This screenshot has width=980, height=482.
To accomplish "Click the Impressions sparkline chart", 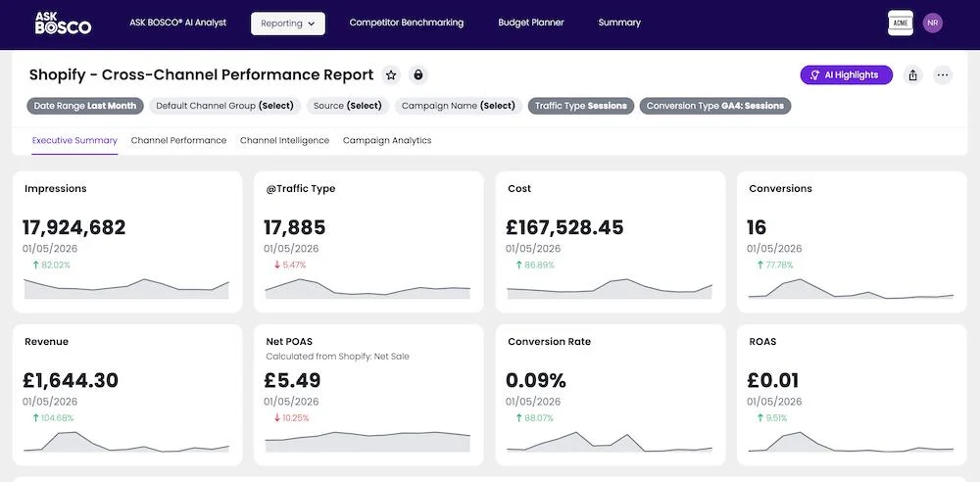I will coord(126,288).
